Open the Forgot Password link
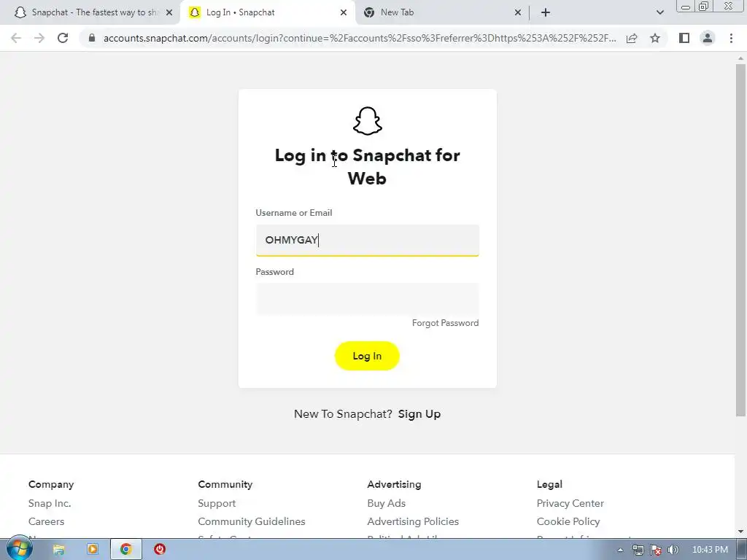The height and width of the screenshot is (560, 747). [x=445, y=323]
